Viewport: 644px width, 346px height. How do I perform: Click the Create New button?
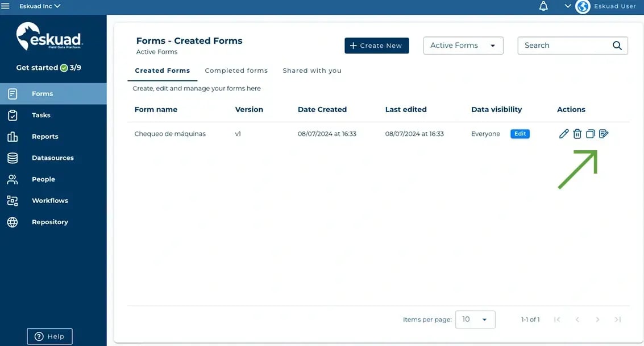point(376,45)
